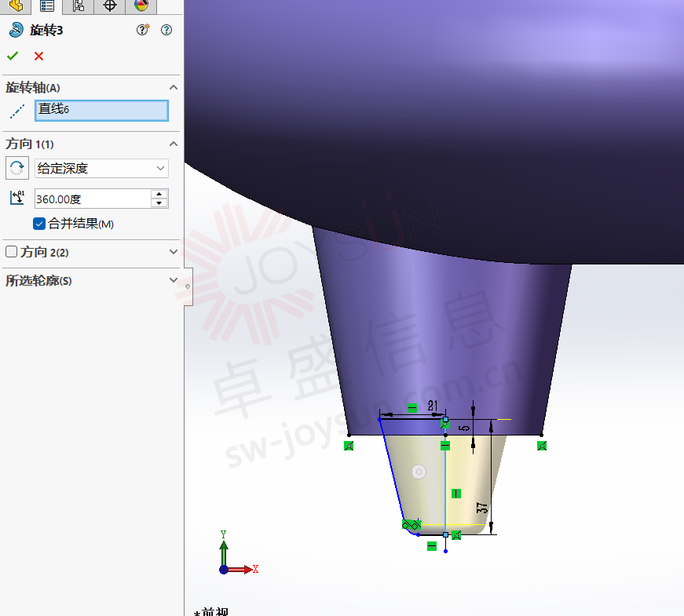Click the reverse direction button
Image resolution: width=684 pixels, height=616 pixels.
(17, 168)
